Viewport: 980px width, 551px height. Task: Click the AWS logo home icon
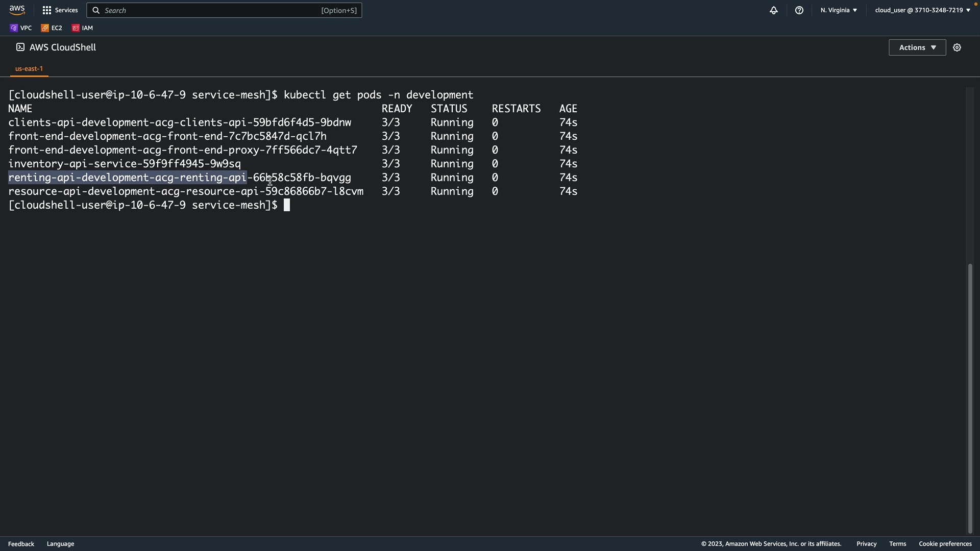click(x=17, y=10)
